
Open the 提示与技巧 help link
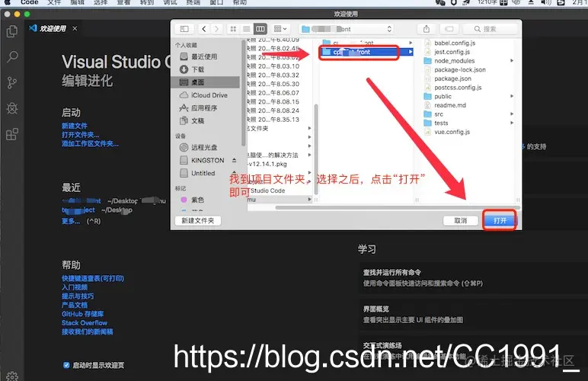click(x=78, y=296)
